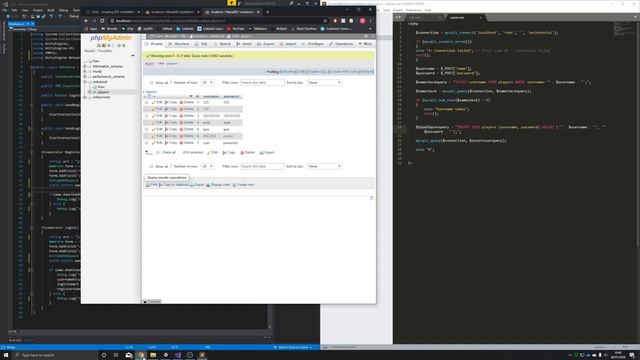Open the lower Sort by key dropdown
Screen dimensions: 640x360
tap(324, 166)
